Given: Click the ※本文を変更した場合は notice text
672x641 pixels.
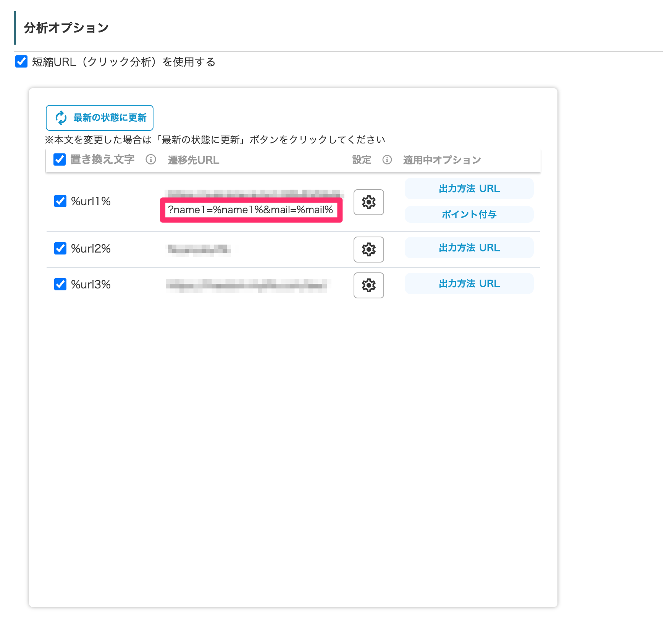Looking at the screenshot, I should 215,140.
